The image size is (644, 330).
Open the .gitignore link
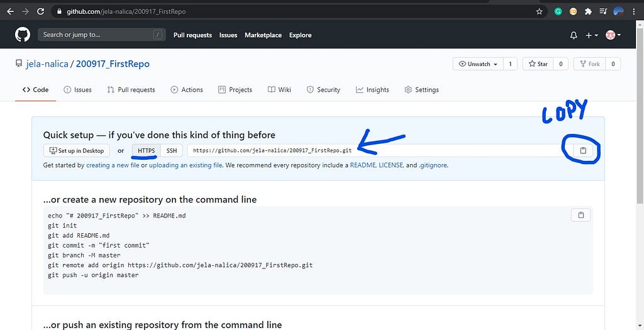coord(433,165)
